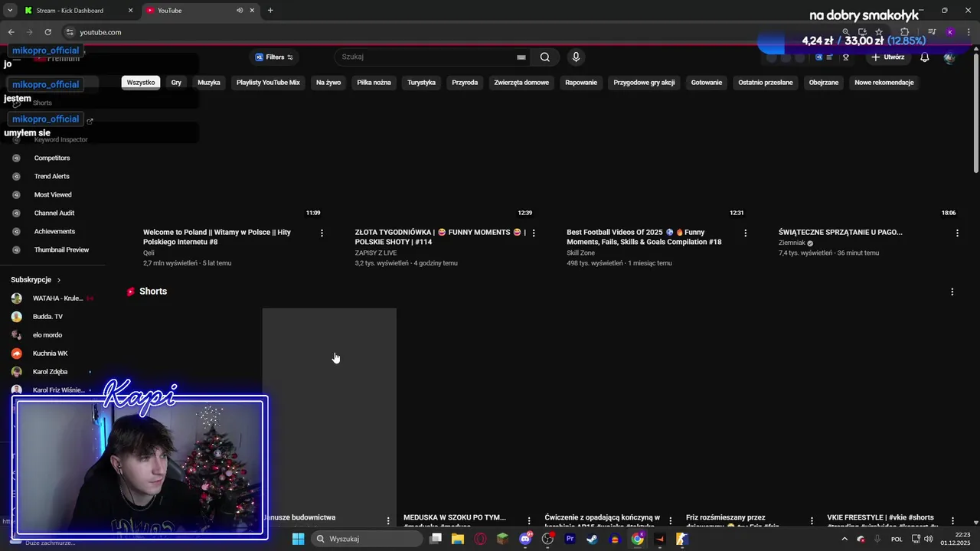
Task: Click the zoom magnifier icon in address bar
Action: pos(845,32)
